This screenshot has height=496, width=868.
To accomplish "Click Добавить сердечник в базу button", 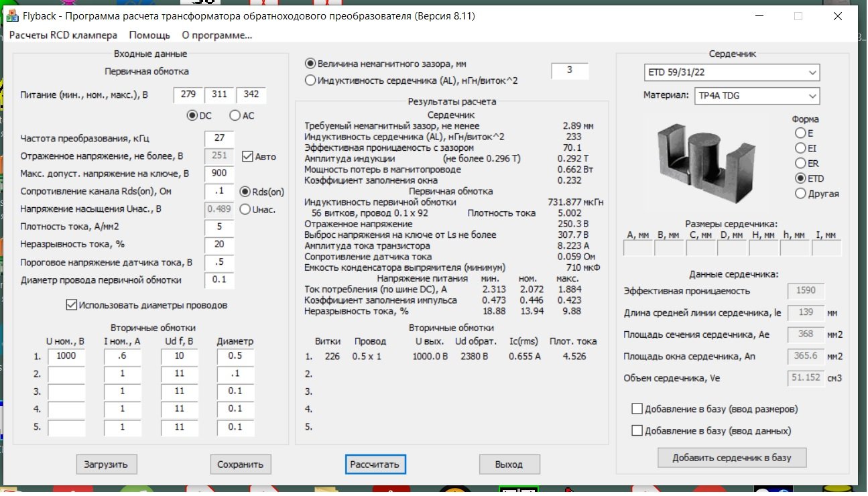I will coord(731,458).
